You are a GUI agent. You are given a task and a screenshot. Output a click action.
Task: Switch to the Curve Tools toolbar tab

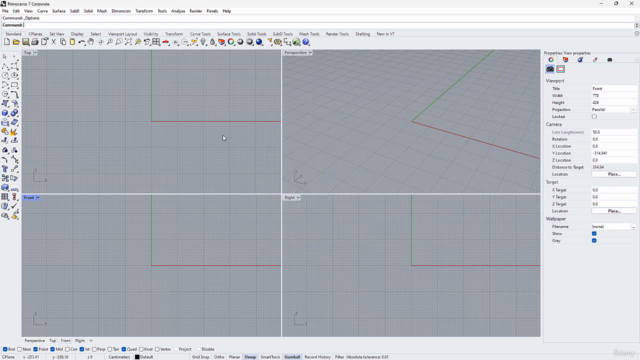click(200, 34)
